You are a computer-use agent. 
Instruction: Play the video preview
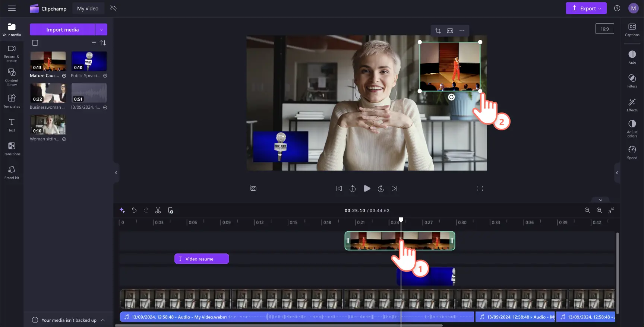click(x=367, y=188)
